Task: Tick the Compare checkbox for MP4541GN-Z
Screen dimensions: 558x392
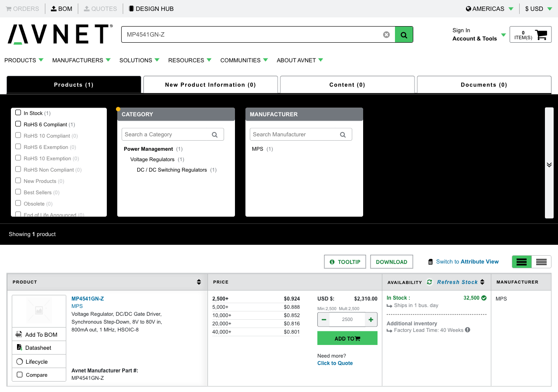Action: click(20, 374)
